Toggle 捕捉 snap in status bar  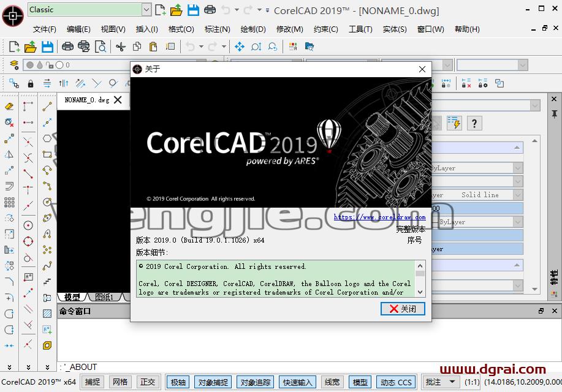tap(92, 382)
